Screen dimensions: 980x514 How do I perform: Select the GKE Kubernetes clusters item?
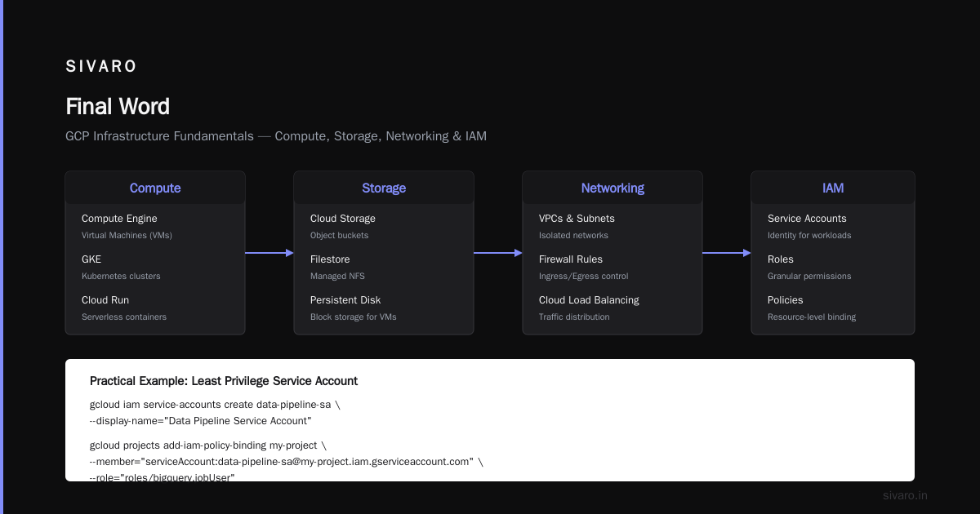121,267
